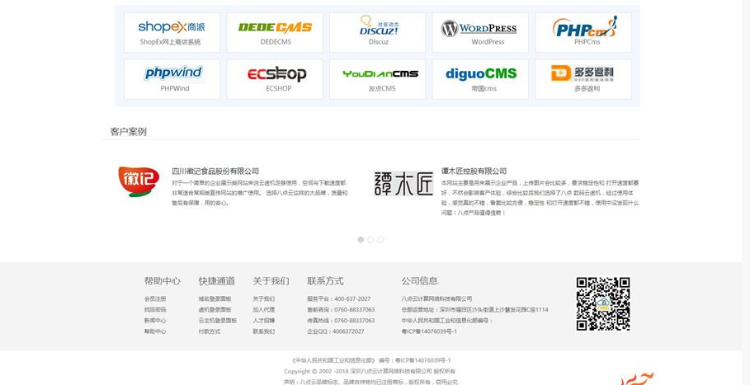Open the 付款方式 footer link
Screen dimensions: 750x385
tap(210, 331)
